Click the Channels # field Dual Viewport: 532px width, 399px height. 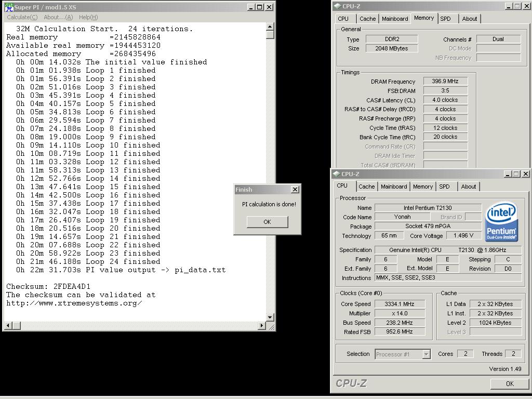498,39
